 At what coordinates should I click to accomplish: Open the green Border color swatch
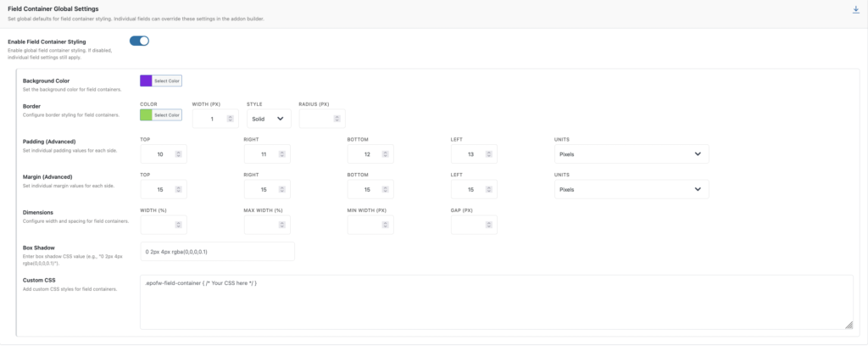coord(146,114)
